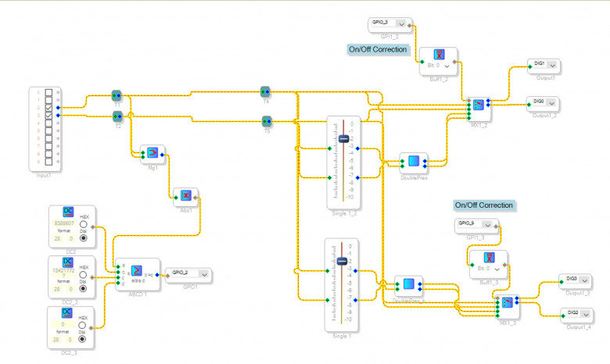Click the Buff1_3 buffer icon
The image size is (610, 364).
pyautogui.click(x=489, y=257)
